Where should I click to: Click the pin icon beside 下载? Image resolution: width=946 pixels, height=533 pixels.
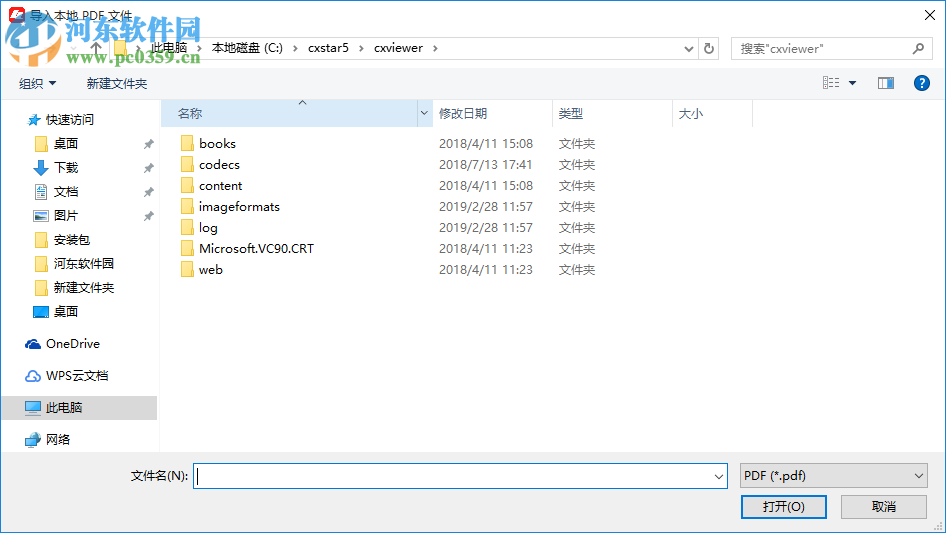pos(148,168)
